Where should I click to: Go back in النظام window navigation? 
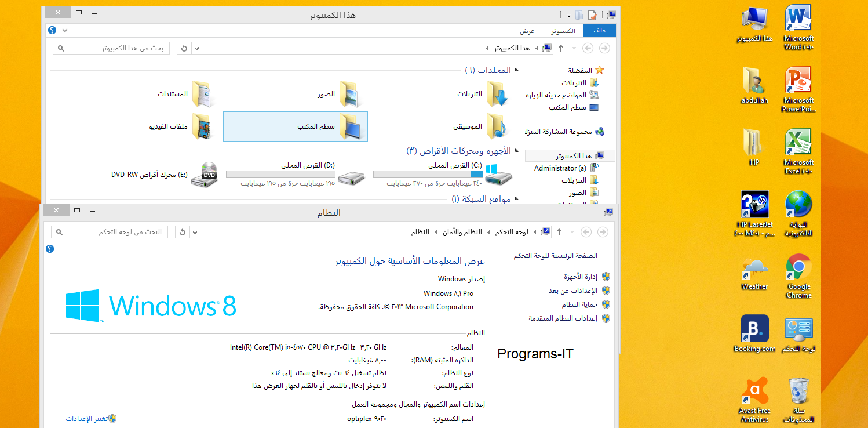click(x=603, y=232)
